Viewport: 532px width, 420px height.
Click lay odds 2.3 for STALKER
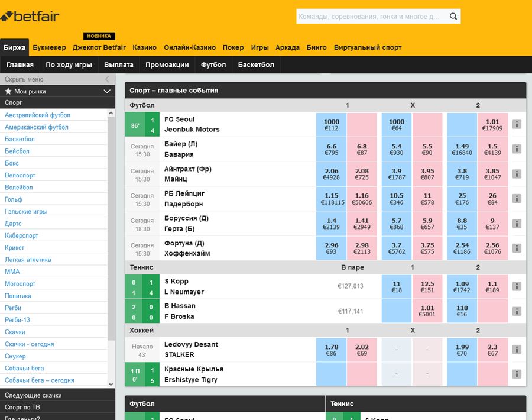coord(492,350)
